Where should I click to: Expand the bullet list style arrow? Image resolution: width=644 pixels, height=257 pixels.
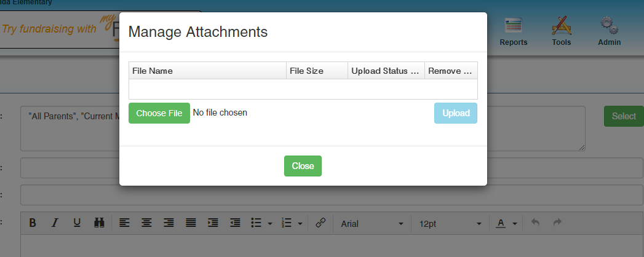(270, 224)
